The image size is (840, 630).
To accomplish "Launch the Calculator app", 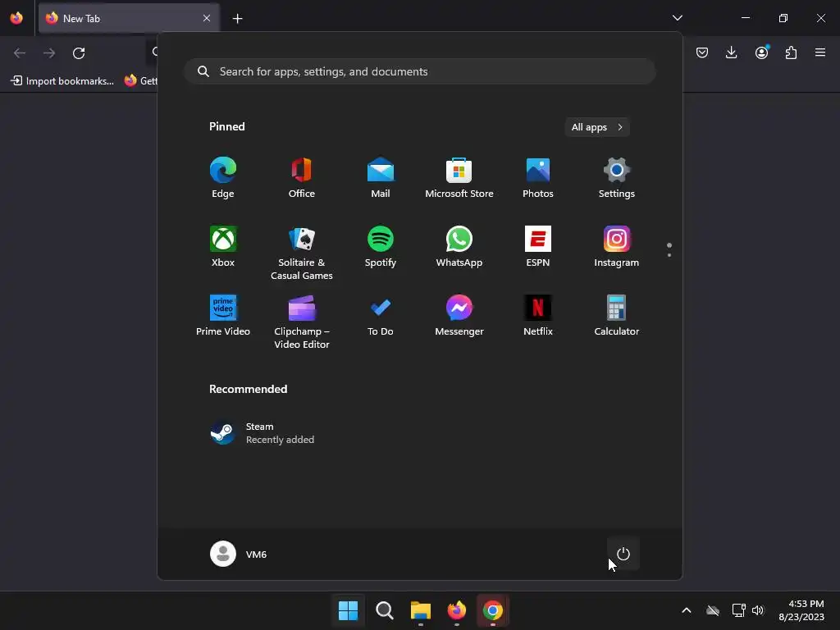I will [617, 316].
